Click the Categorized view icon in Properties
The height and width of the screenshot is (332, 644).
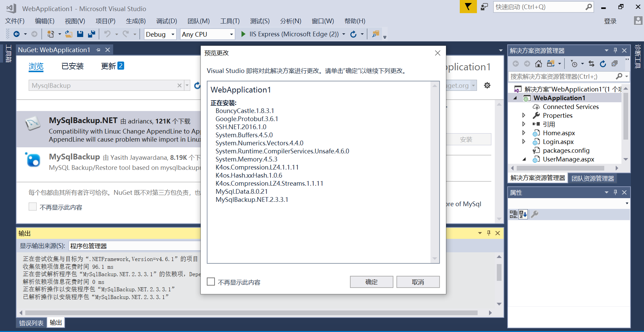click(513, 214)
